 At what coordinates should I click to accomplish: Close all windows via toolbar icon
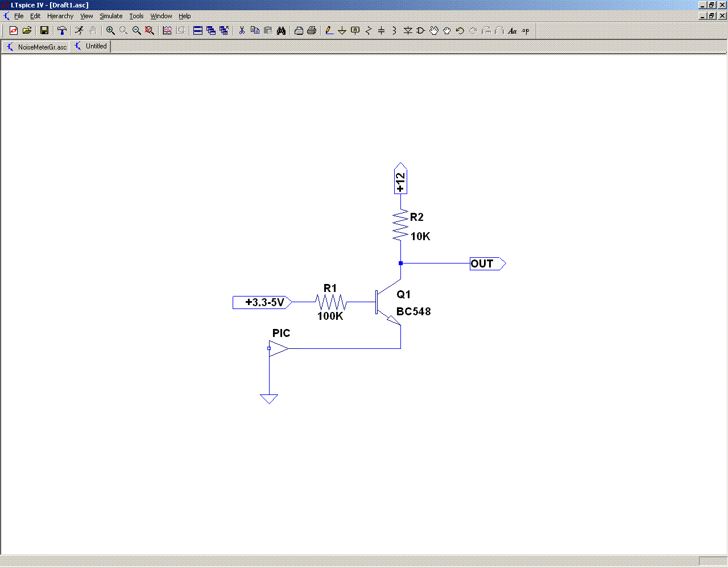pos(224,31)
